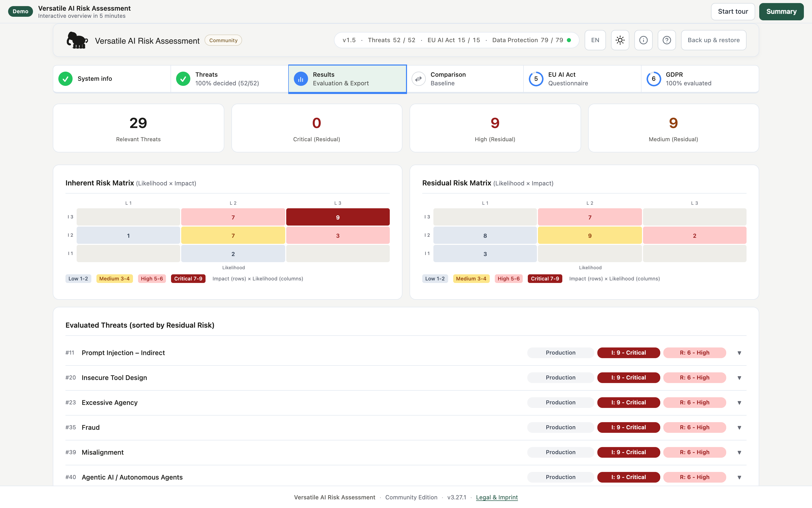Click I: 9 - Critical badge on Misalignment row
Image resolution: width=812 pixels, height=508 pixels.
(x=629, y=452)
